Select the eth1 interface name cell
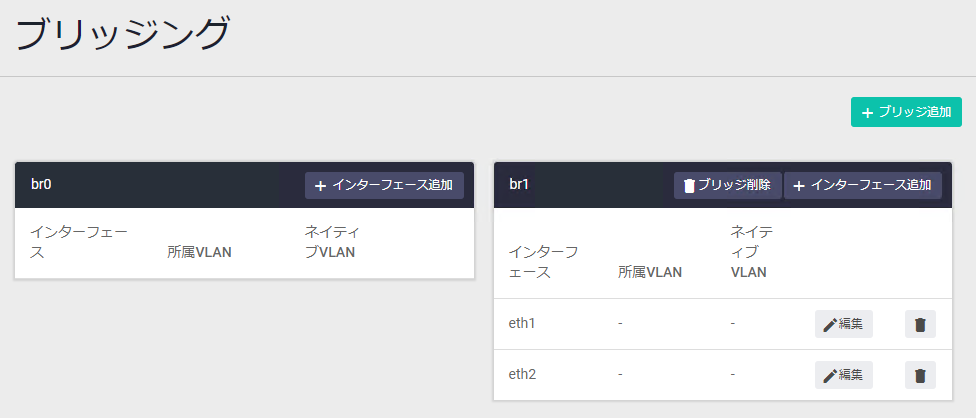Screen dimensions: 976x418 [x=522, y=323]
